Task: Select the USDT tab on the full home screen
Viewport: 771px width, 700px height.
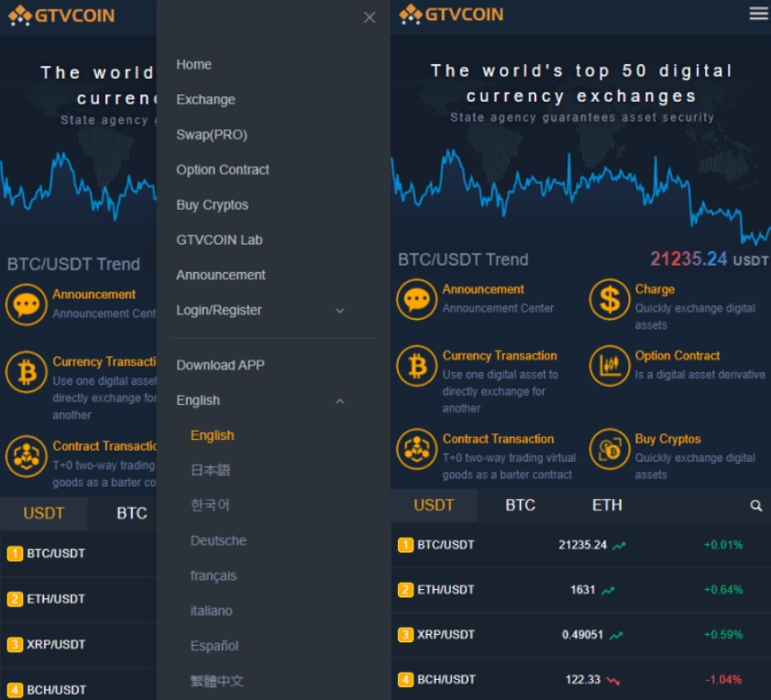Action: [434, 506]
